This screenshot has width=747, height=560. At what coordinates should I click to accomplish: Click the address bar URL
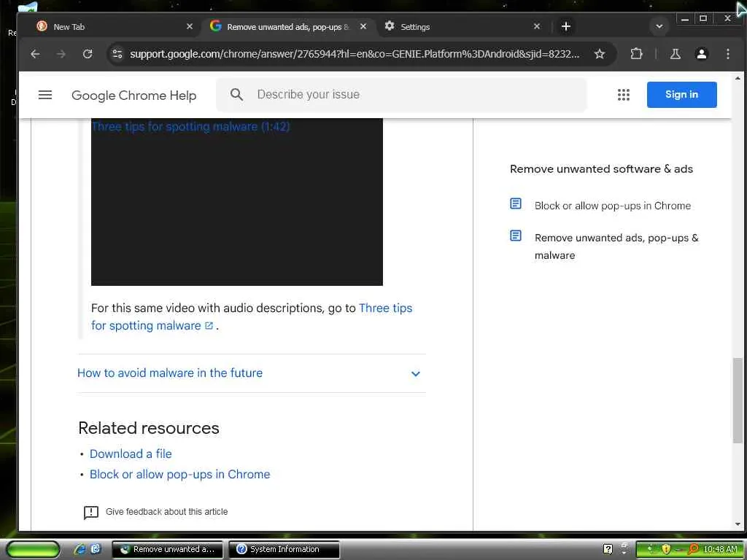click(355, 54)
